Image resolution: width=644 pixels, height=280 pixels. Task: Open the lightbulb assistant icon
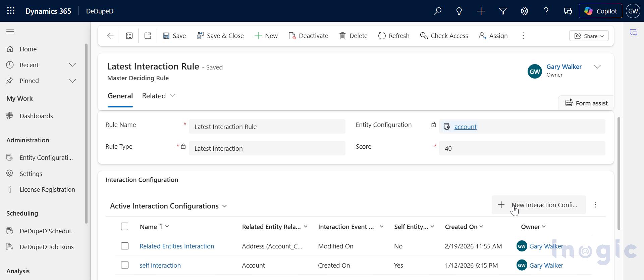point(459,11)
